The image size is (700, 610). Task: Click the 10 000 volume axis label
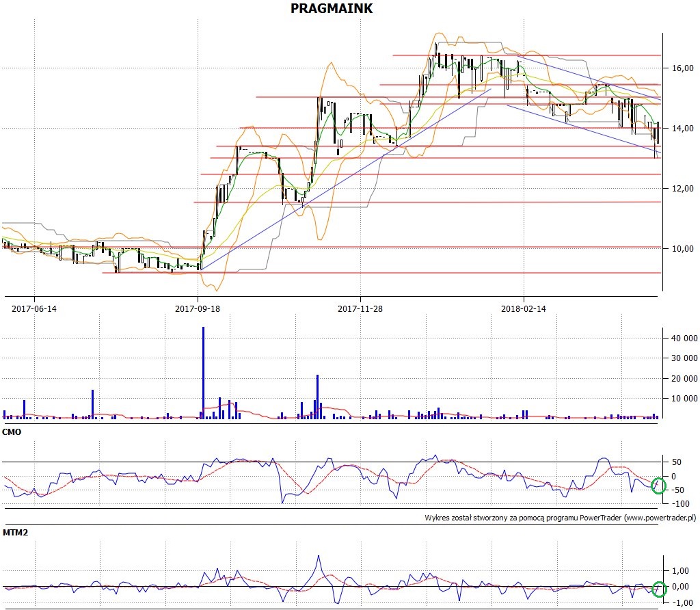[684, 399]
